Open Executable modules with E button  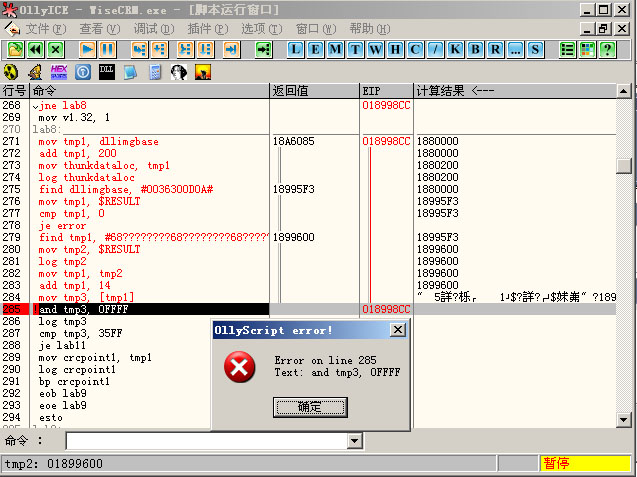tap(315, 50)
